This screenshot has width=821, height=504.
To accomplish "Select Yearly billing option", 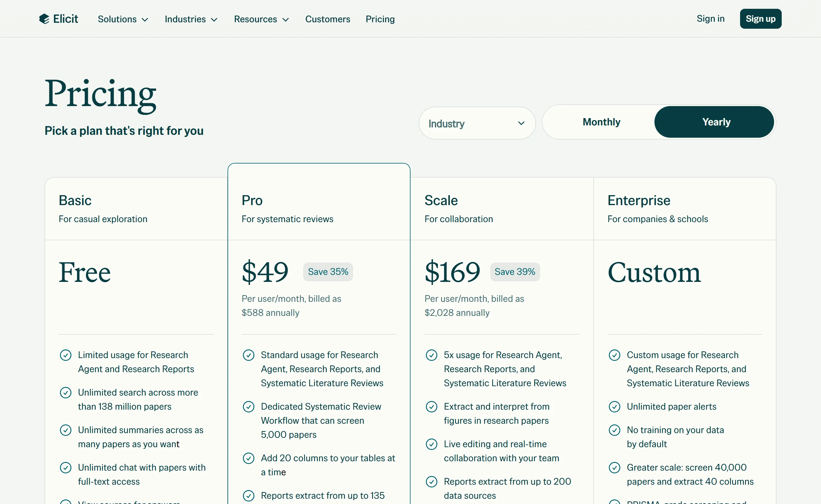I will [714, 122].
